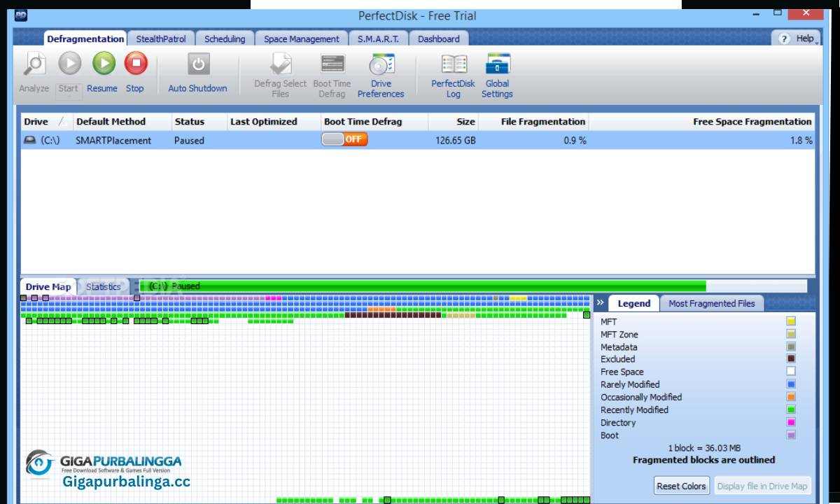
Task: Click the SMARTPlacement method cell
Action: pos(113,141)
